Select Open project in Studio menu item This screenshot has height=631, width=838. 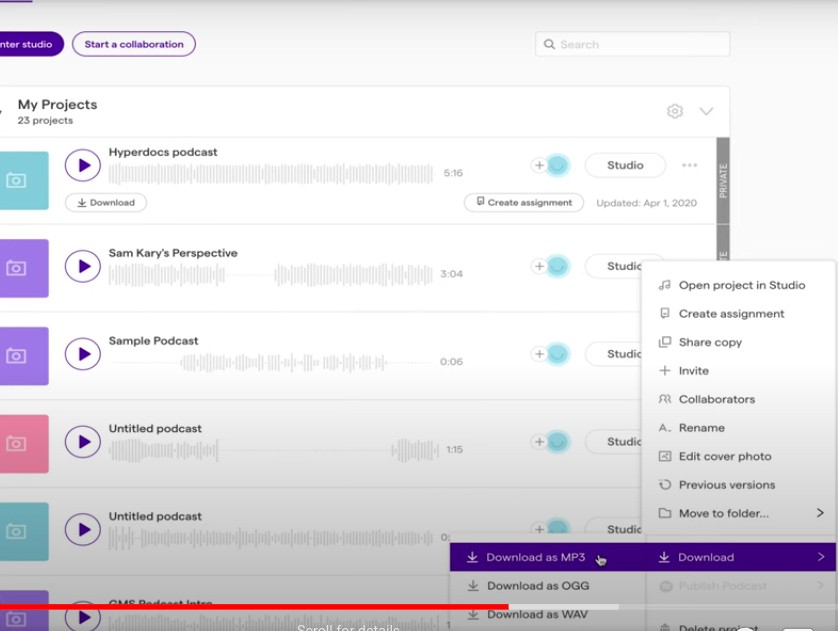741,285
